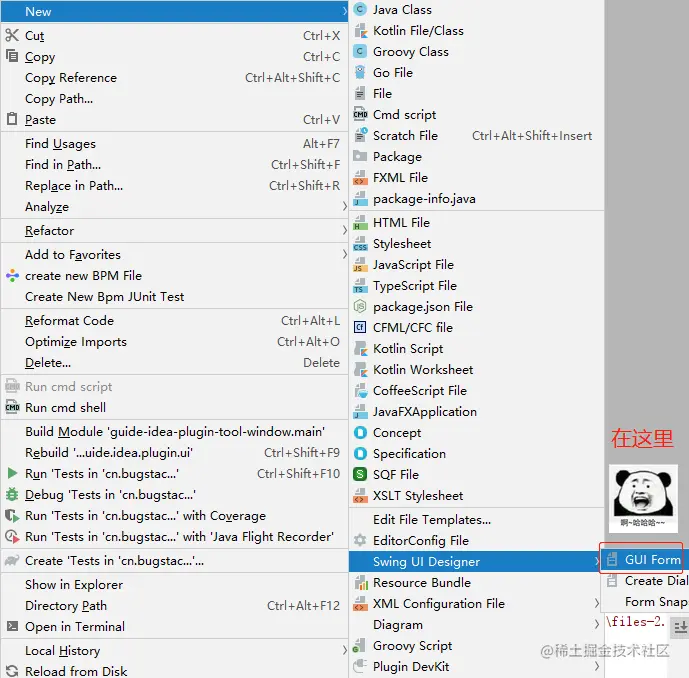Click the Scratch File icon
The width and height of the screenshot is (689, 678).
pyautogui.click(x=360, y=135)
